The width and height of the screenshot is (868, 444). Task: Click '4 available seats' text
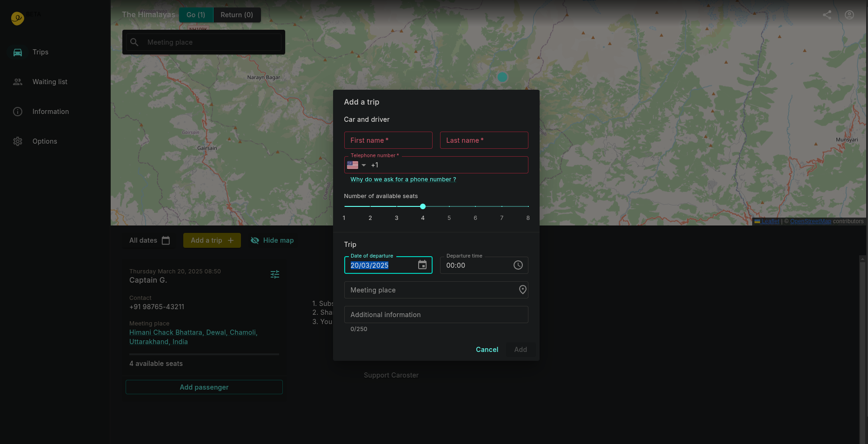click(156, 364)
